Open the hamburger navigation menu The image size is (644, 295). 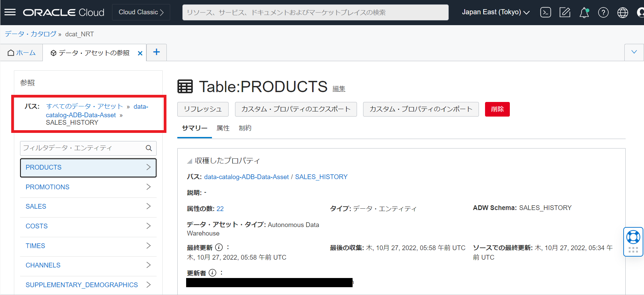[10, 12]
